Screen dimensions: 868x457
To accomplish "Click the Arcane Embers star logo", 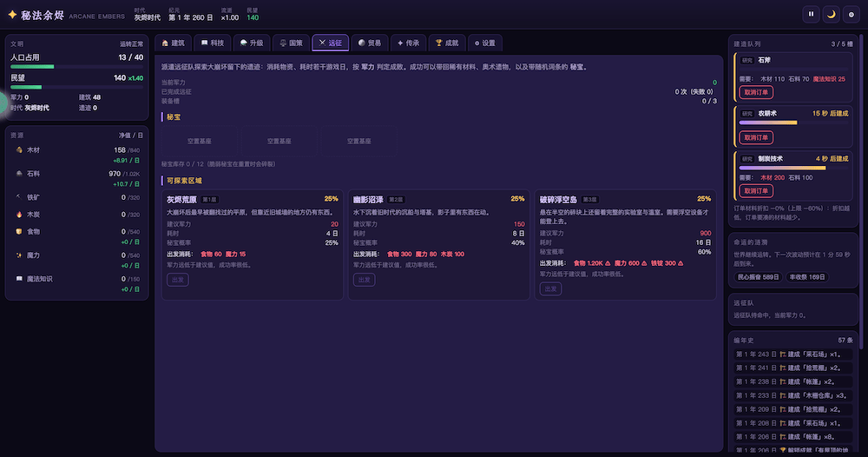I will (12, 15).
